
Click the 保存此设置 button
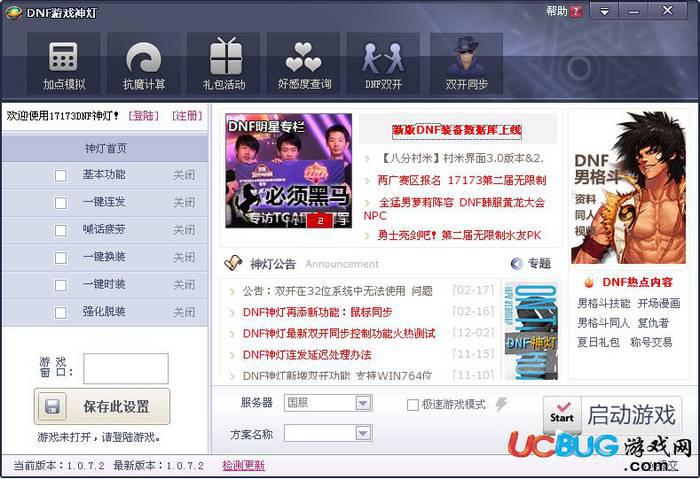point(102,406)
